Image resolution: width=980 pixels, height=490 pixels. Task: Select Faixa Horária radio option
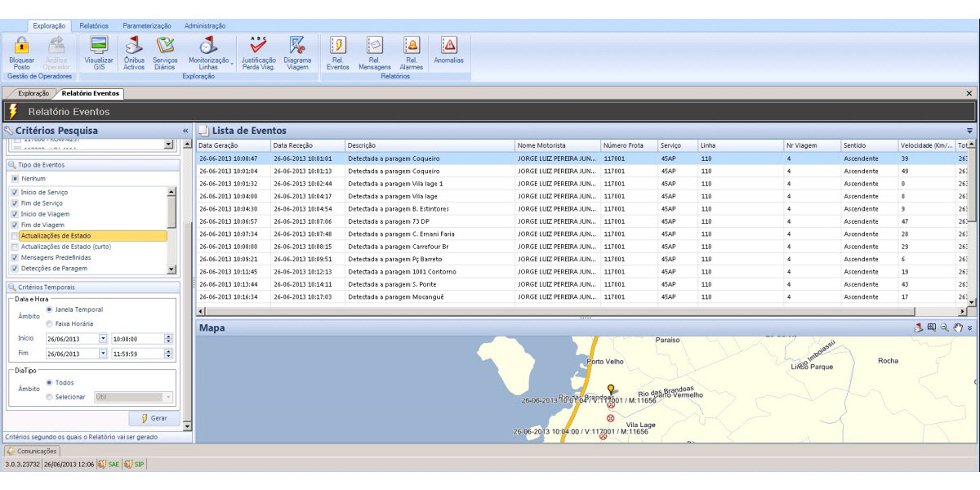[51, 323]
